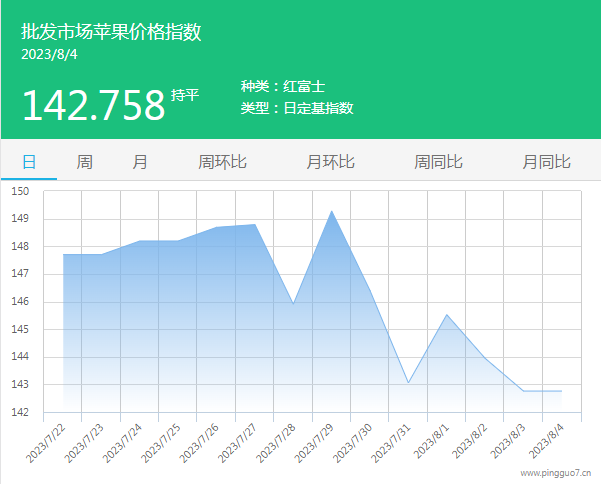
Task: Click the 150 y-axis value label
Action: 21,191
